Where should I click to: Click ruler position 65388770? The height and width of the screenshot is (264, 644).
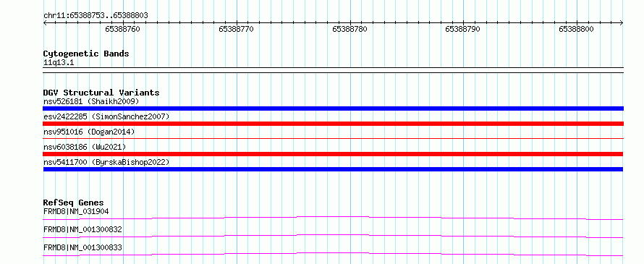pyautogui.click(x=236, y=29)
